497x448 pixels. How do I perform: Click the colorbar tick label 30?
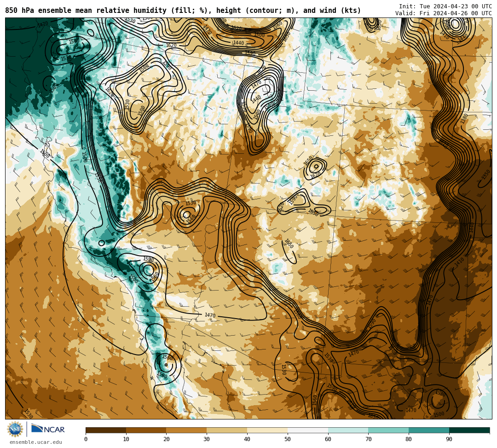coord(207,439)
